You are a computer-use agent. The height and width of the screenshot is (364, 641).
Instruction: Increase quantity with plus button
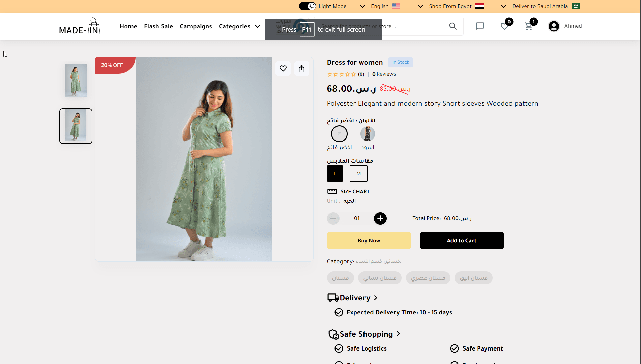pos(380,218)
